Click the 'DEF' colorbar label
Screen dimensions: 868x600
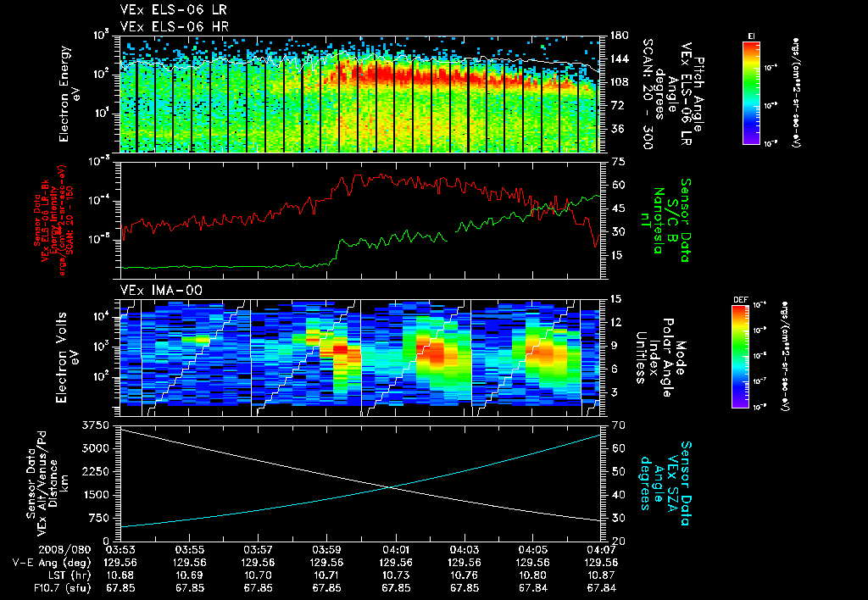coord(740,300)
